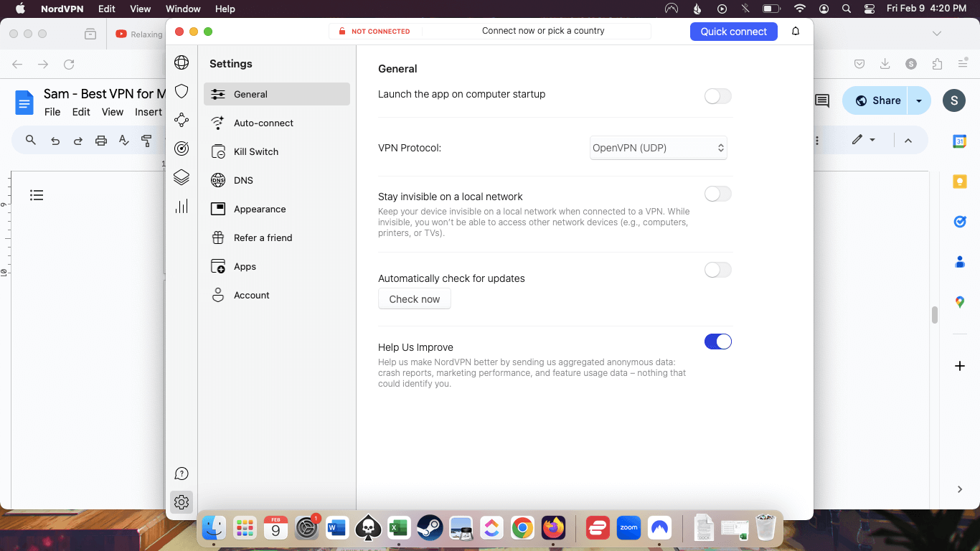Click the plus get add-ons icon
The width and height of the screenshot is (980, 551).
pyautogui.click(x=960, y=366)
